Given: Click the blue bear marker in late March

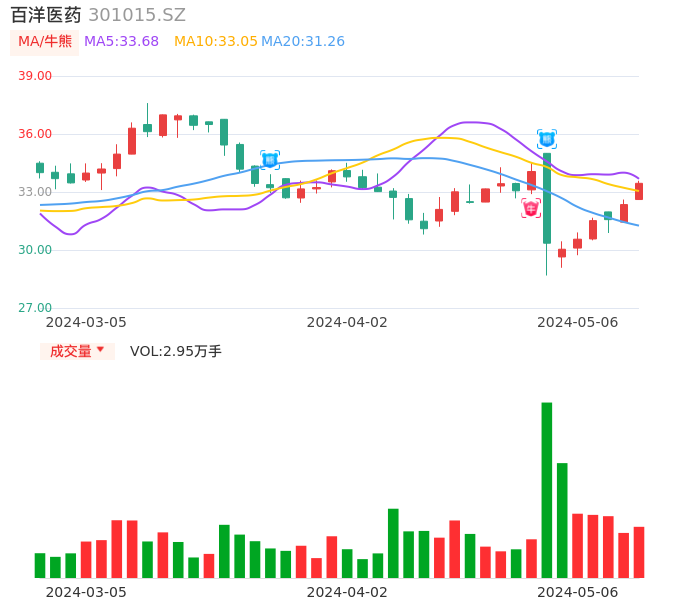Looking at the screenshot, I should (270, 159).
